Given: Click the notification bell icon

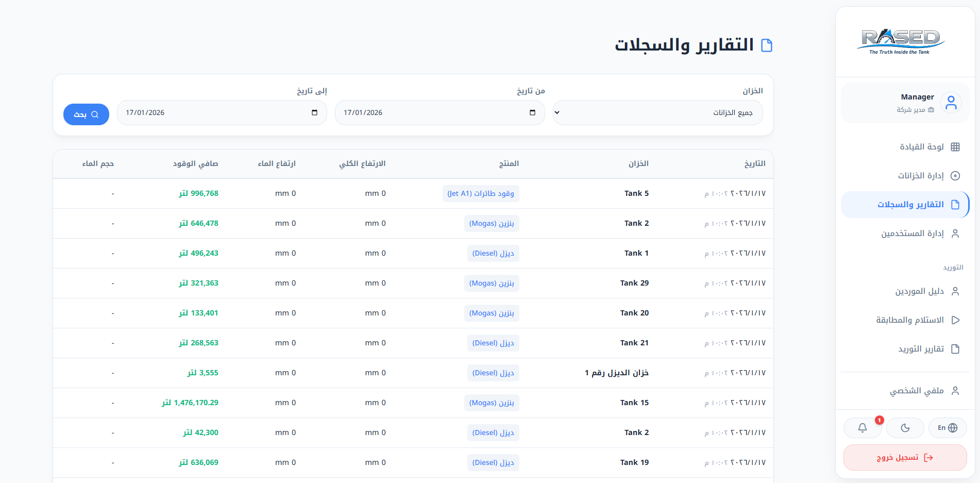Looking at the screenshot, I should 862,428.
